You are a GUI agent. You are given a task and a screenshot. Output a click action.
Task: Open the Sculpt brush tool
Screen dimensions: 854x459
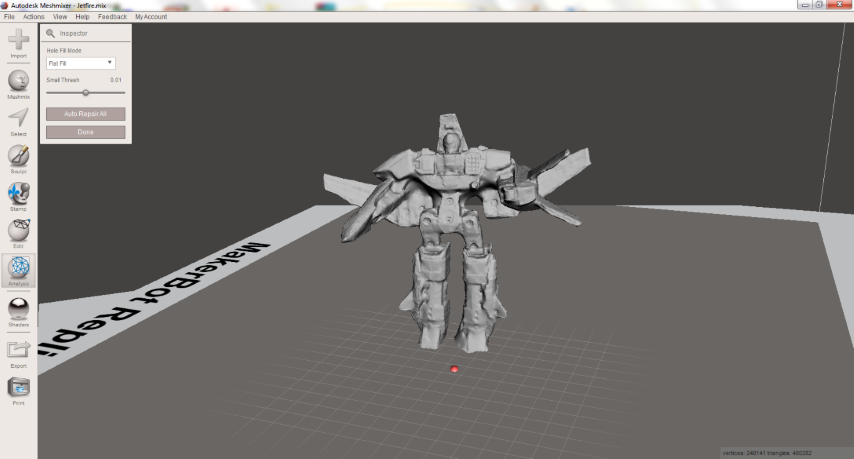pyautogui.click(x=19, y=156)
